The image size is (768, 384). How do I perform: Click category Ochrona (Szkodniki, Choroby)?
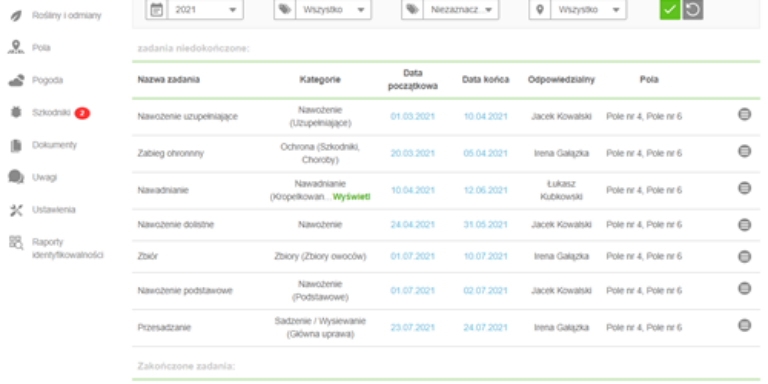(x=320, y=153)
